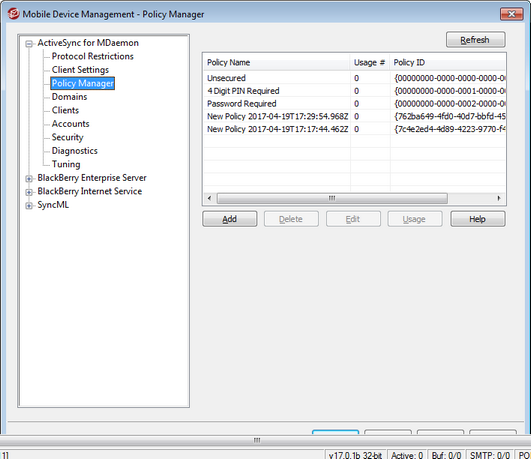Sort by the Policy Name column header
The width and height of the screenshot is (531, 459).
coord(277,62)
